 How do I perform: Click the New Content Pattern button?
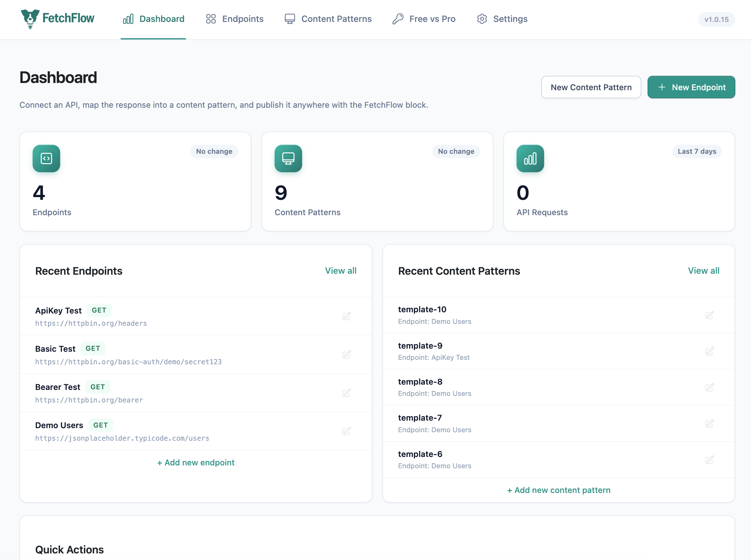[x=591, y=87]
